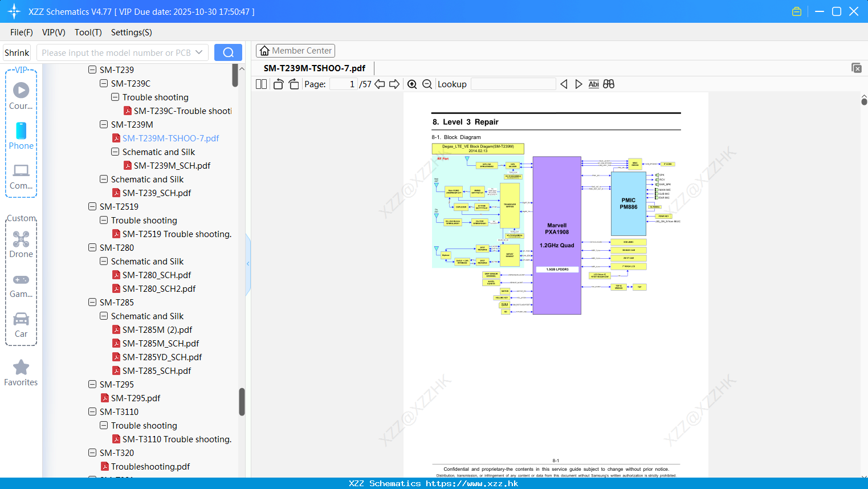
Task: Select the Phone category icon
Action: coord(21,136)
